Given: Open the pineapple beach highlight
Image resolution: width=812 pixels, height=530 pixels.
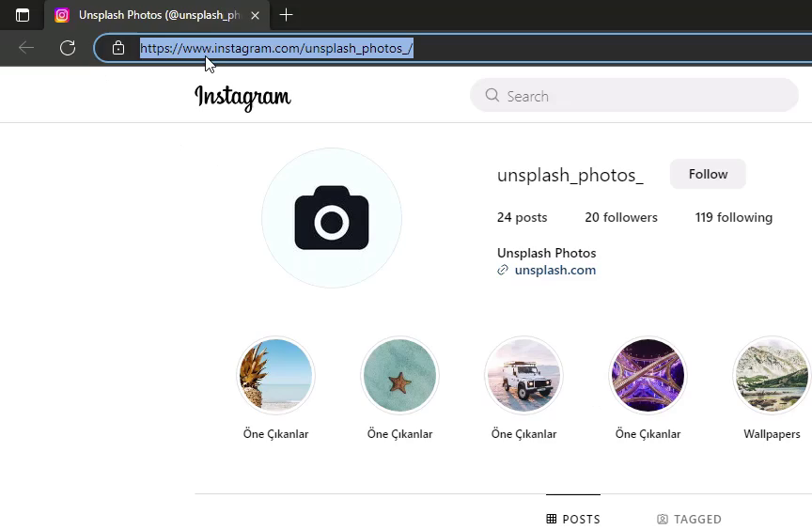Looking at the screenshot, I should tap(276, 375).
